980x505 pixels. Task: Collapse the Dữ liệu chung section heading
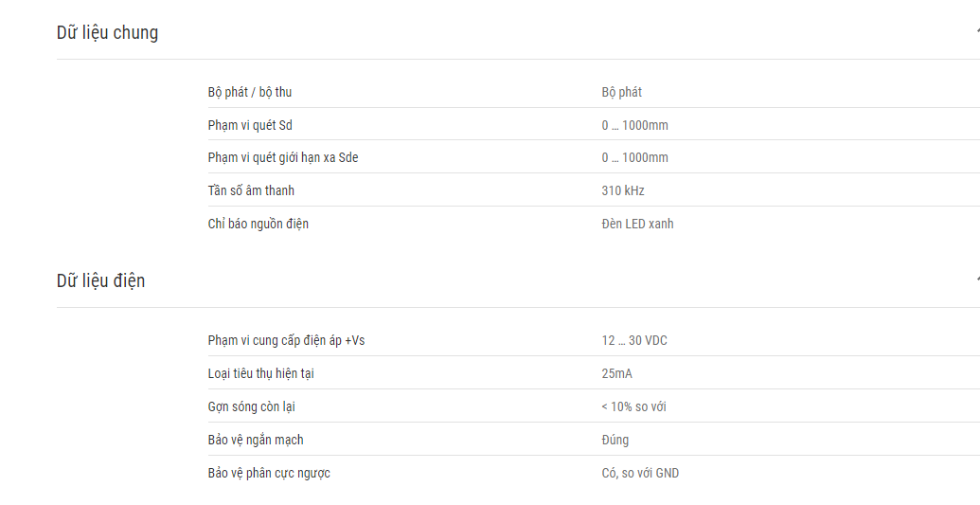pos(107,33)
